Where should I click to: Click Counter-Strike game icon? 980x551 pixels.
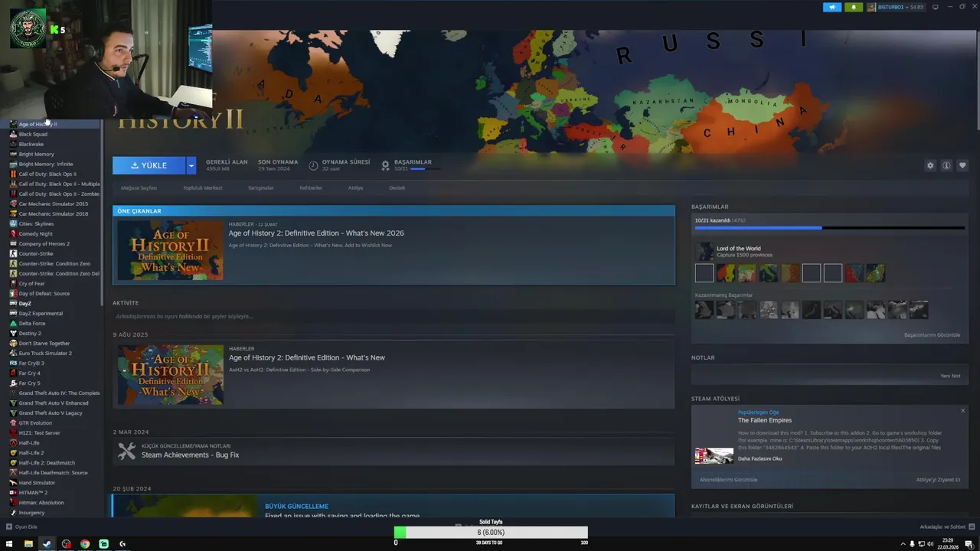pyautogui.click(x=13, y=253)
